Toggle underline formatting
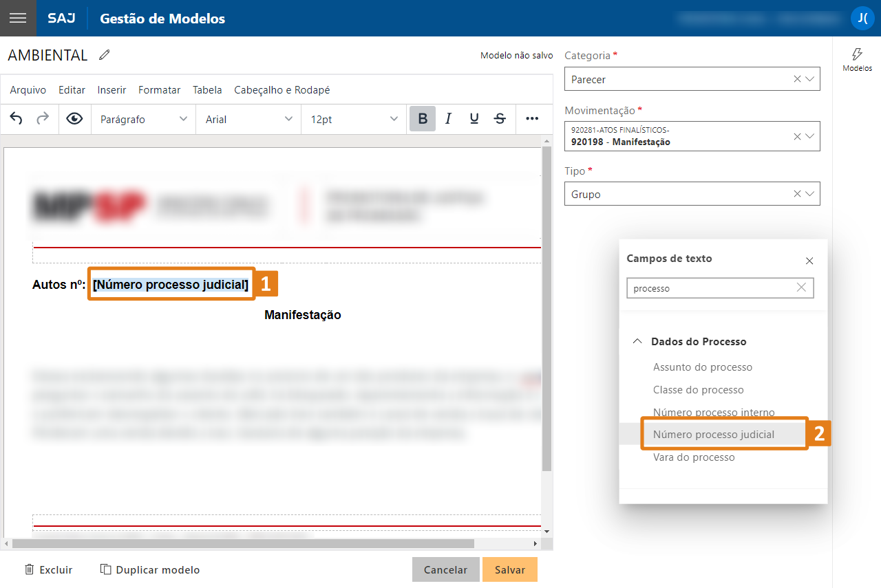 (x=474, y=119)
